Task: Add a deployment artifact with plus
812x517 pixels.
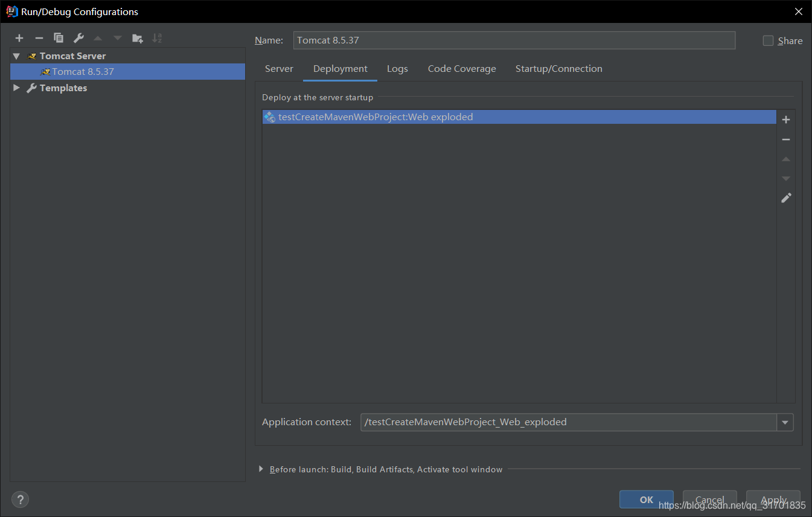Action: [786, 120]
